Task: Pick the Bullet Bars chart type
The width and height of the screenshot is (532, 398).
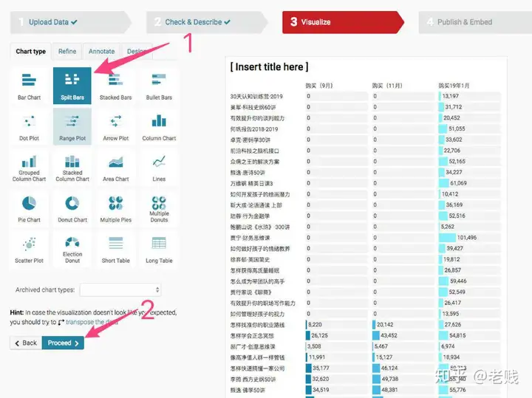Action: click(159, 86)
